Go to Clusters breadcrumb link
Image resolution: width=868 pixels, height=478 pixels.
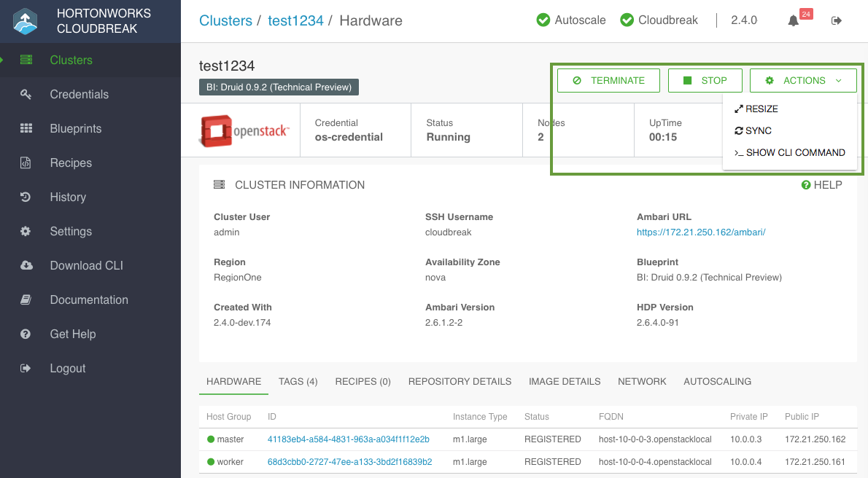coord(225,20)
